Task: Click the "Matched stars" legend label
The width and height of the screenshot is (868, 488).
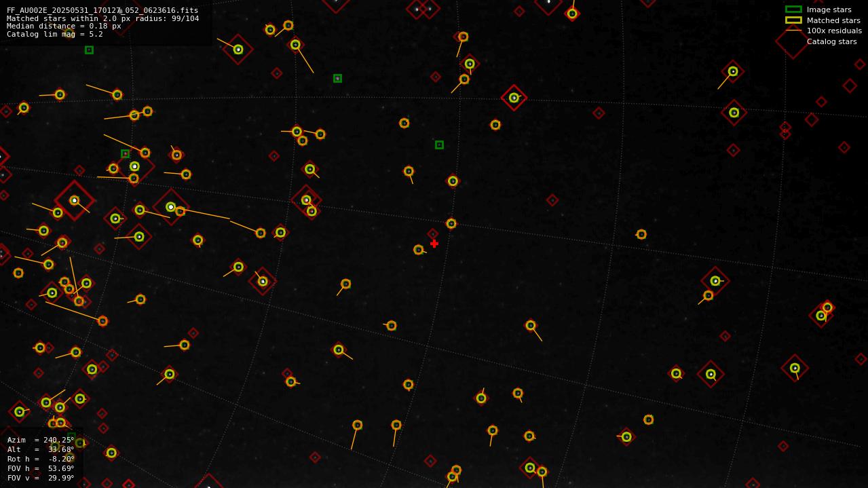Action: pos(833,20)
